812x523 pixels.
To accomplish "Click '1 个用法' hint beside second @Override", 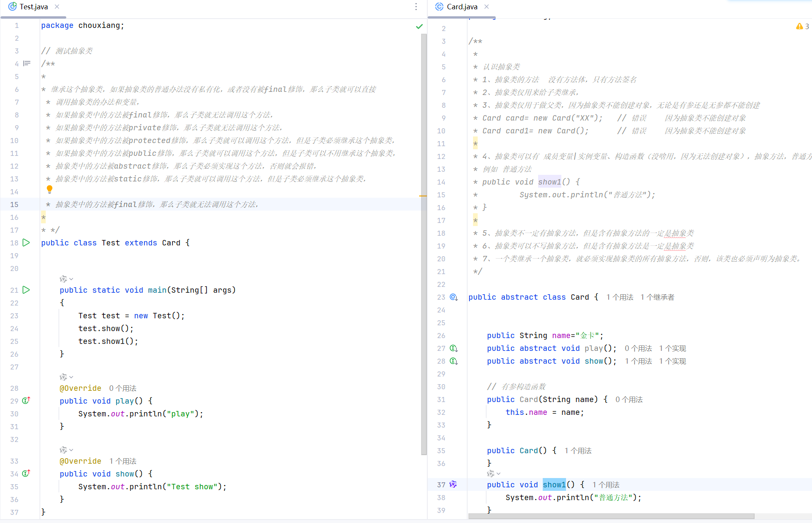I will click(x=123, y=461).
